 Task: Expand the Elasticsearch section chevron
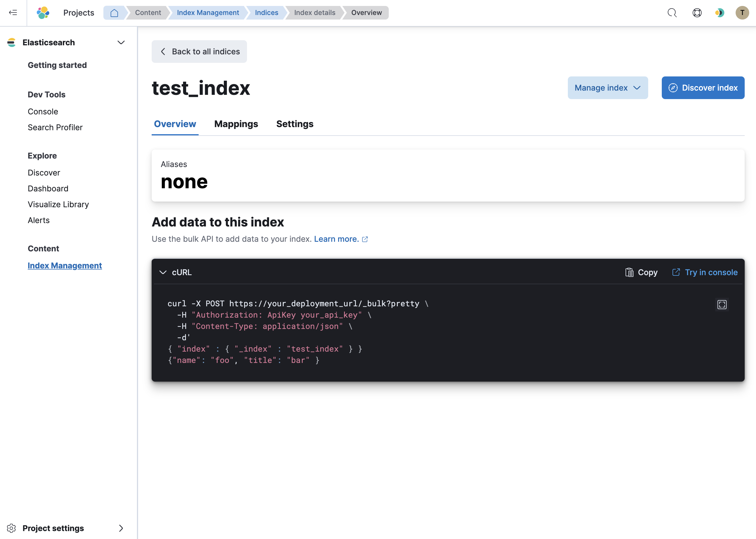(x=122, y=42)
